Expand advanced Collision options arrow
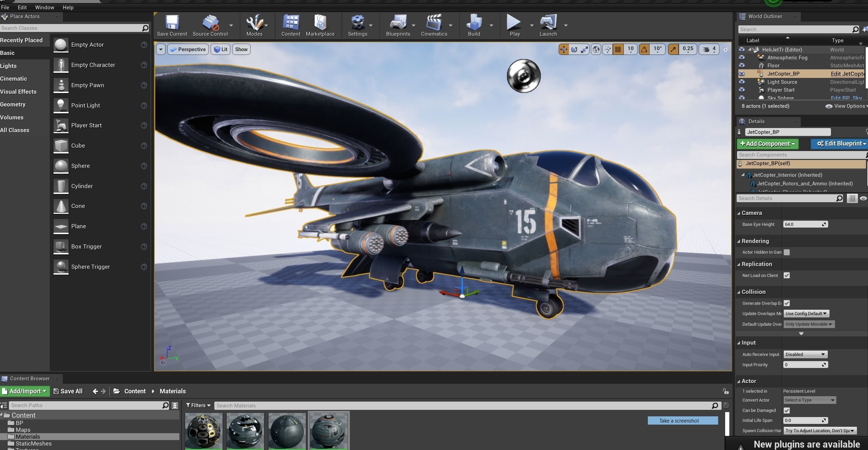 [801, 333]
